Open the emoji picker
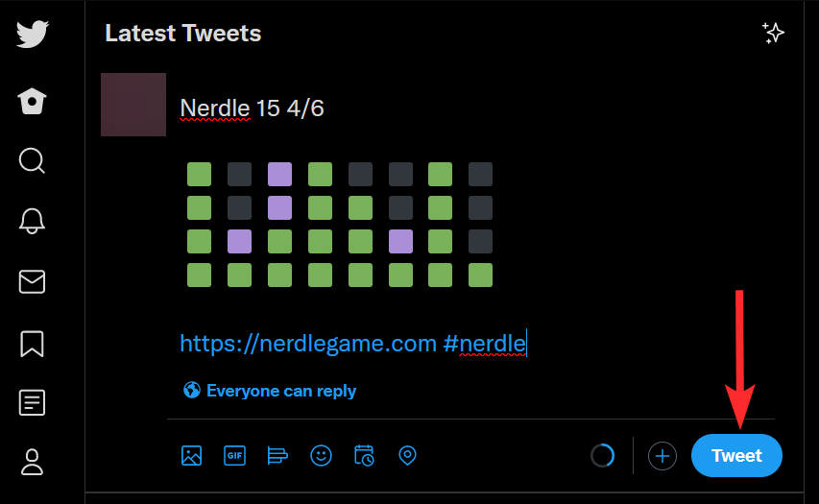This screenshot has height=504, width=819. (x=321, y=455)
